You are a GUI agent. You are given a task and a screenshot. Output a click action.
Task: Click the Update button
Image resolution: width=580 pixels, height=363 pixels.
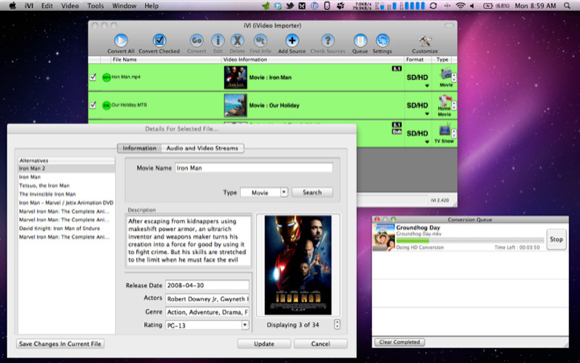pos(264,344)
